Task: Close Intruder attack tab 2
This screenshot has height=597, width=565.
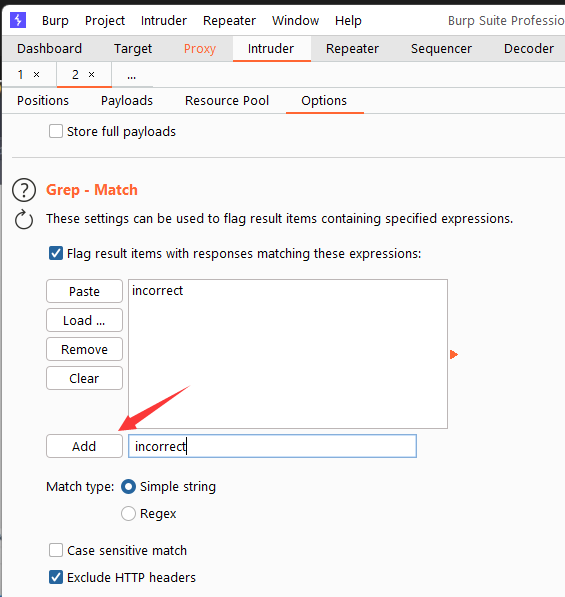Action: (91, 75)
